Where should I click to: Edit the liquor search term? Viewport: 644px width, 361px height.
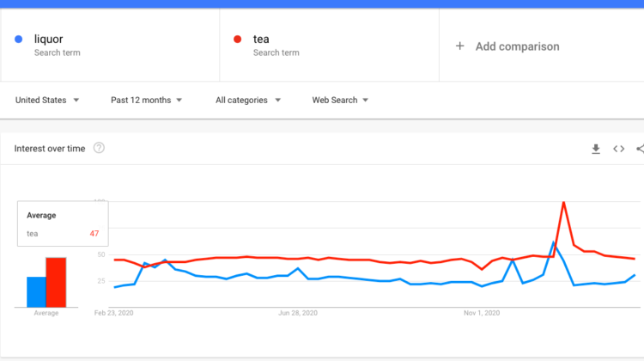[49, 40]
